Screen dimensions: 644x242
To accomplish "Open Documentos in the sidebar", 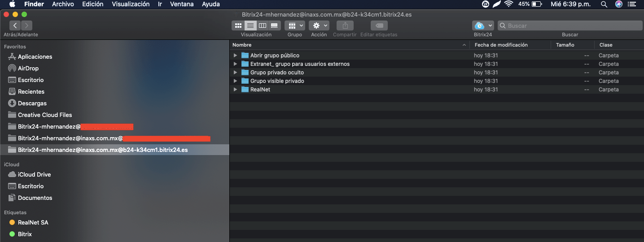I will coord(35,198).
